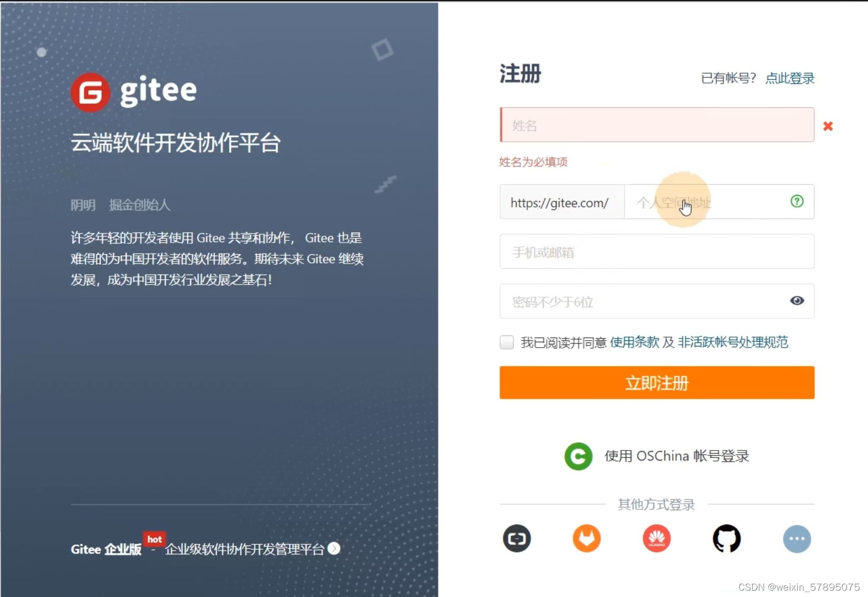The width and height of the screenshot is (868, 597).
Task: Sign in with the CSDN code icon
Action: pyautogui.click(x=517, y=539)
